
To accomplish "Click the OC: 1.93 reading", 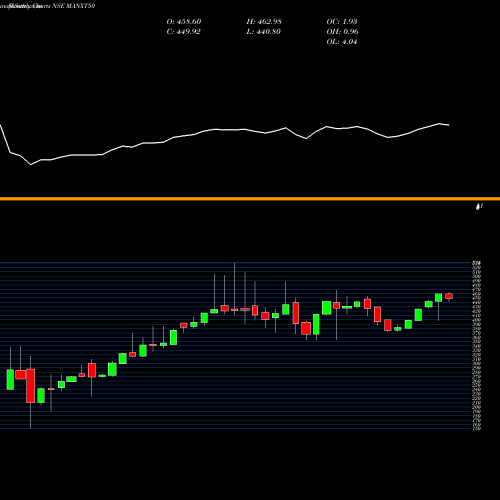I will tap(342, 22).
